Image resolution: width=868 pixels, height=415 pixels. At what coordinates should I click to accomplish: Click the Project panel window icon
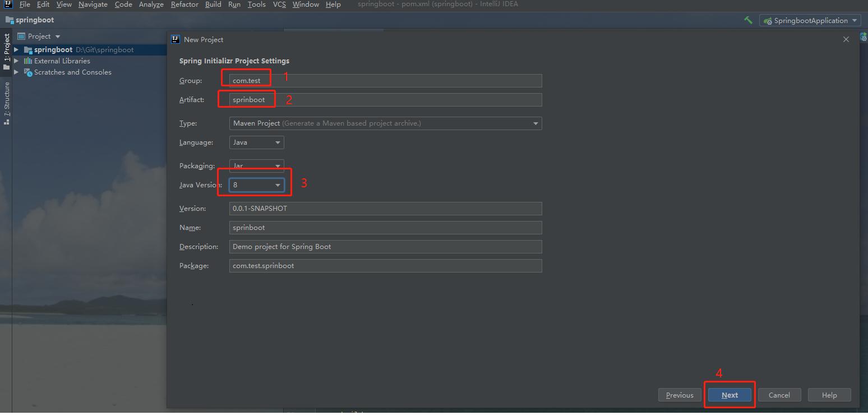pyautogui.click(x=21, y=36)
